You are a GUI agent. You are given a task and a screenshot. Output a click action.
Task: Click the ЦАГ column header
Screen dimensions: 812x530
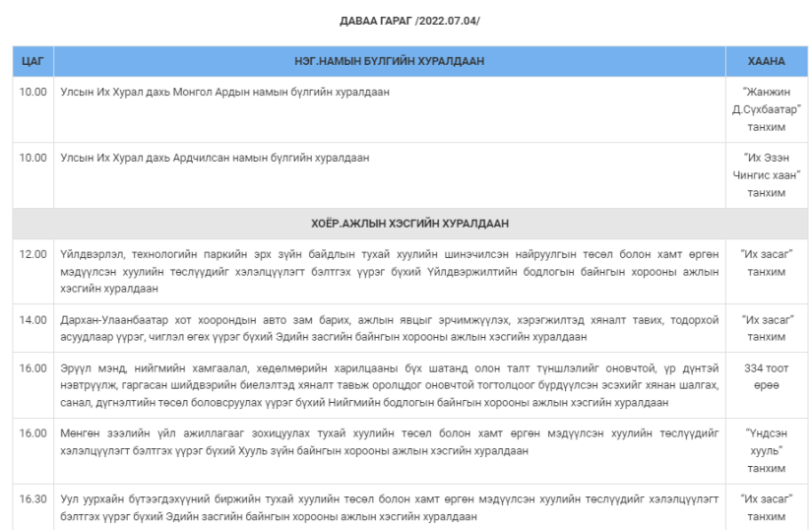(32, 61)
